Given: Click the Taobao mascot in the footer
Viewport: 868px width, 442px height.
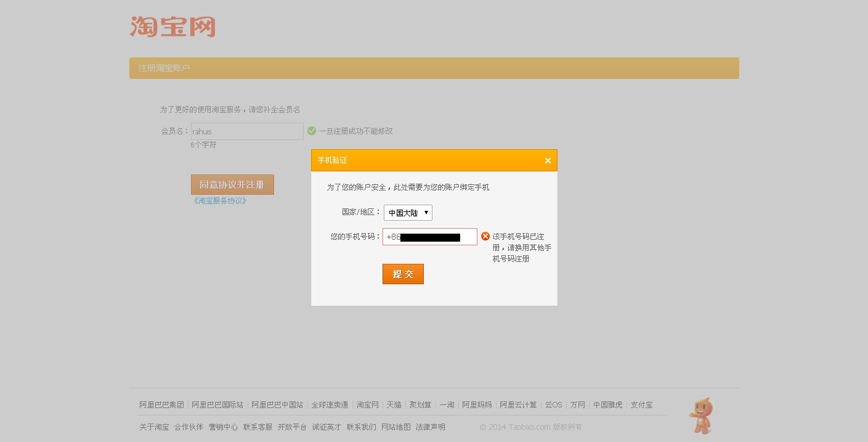Looking at the screenshot, I should click(x=700, y=415).
